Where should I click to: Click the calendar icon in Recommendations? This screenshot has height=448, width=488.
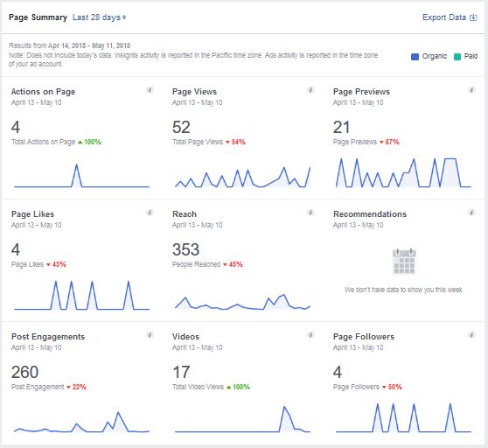click(404, 262)
